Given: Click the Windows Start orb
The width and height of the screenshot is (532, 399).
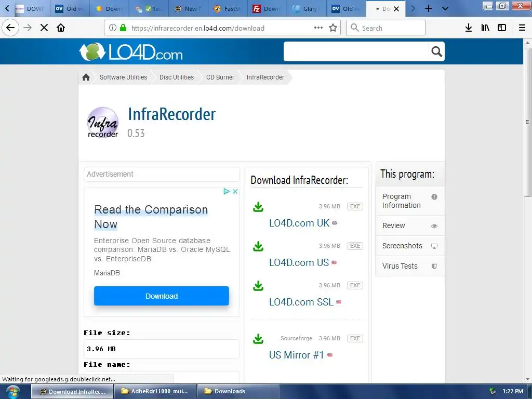Looking at the screenshot, I should click(13, 392).
